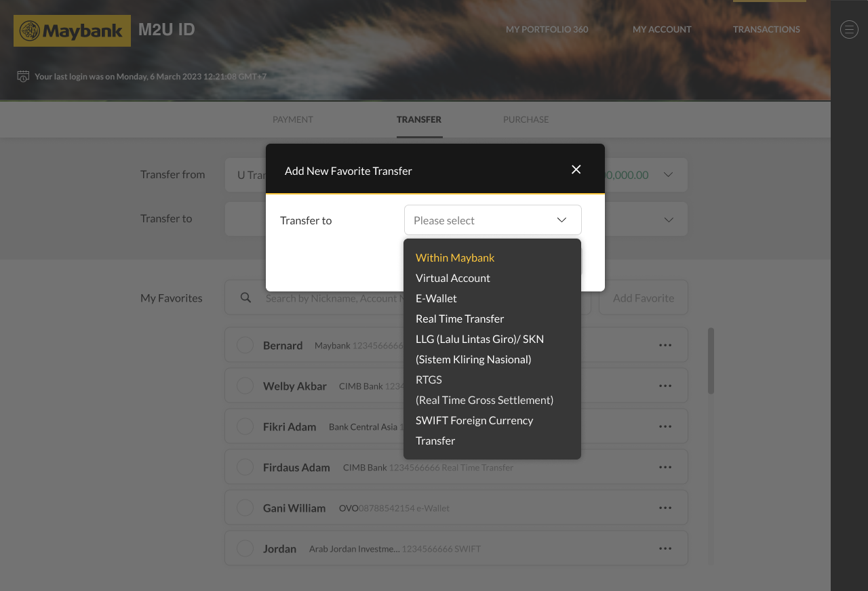
Task: Choose E-Wallet from the dropdown list
Action: pyautogui.click(x=436, y=298)
